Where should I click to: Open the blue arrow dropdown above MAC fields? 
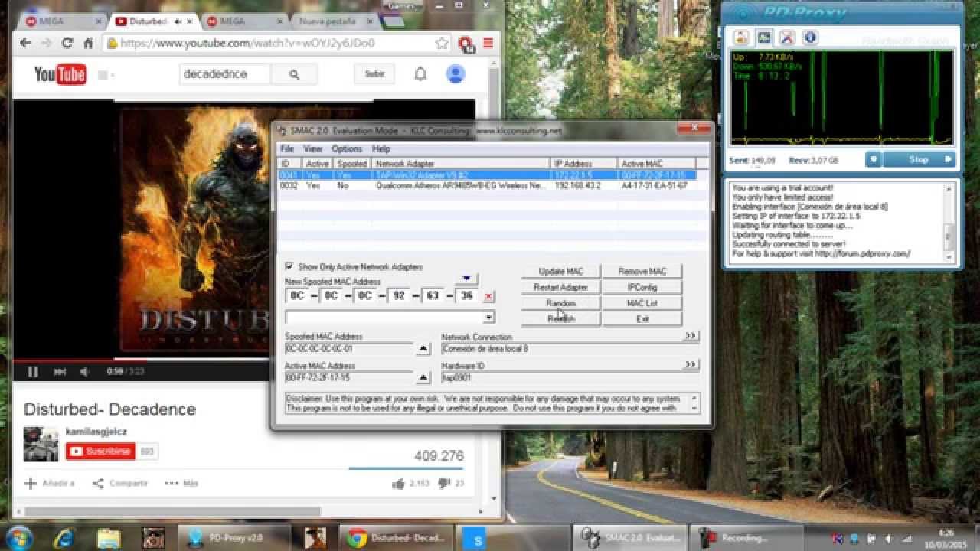(x=466, y=278)
